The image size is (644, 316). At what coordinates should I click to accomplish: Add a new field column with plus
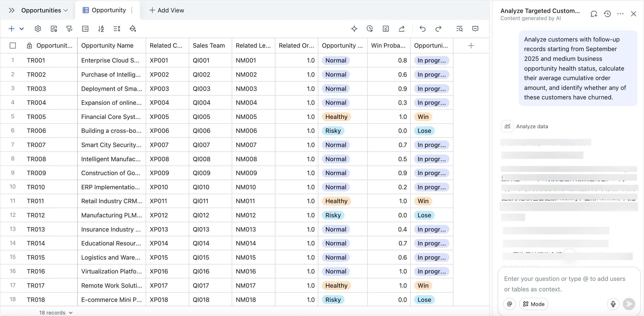point(471,45)
